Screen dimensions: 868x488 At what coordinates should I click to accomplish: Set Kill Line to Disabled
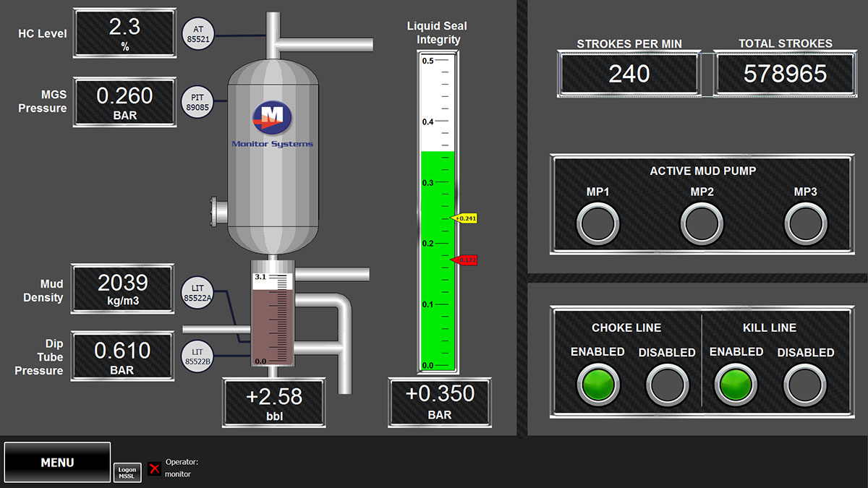pos(805,384)
